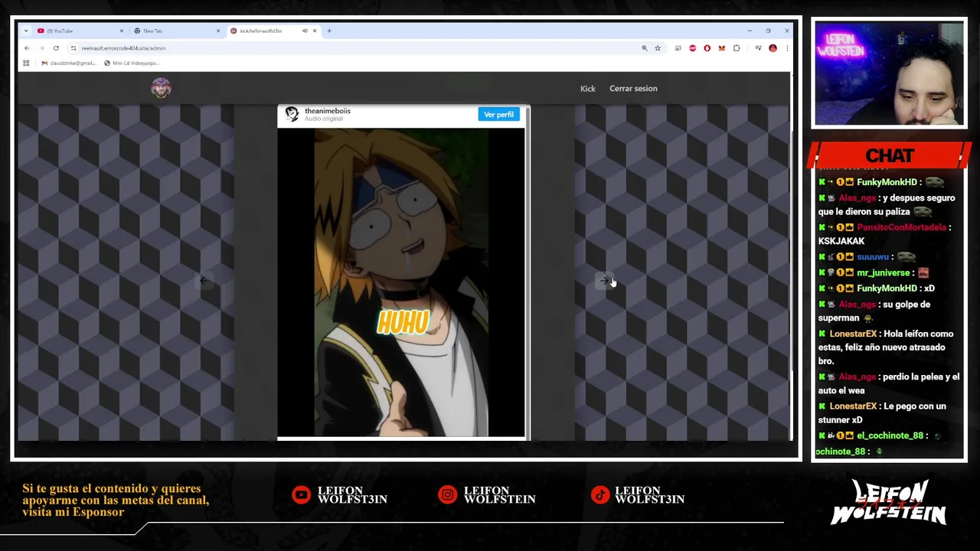The height and width of the screenshot is (551, 980).
Task: Click theanimeboiis profile avatar
Action: point(292,114)
